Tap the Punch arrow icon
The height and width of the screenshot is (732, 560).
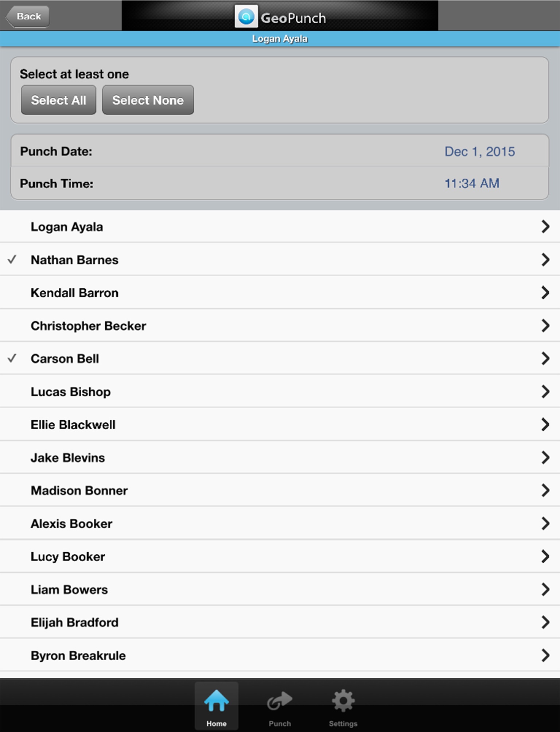tap(280, 700)
